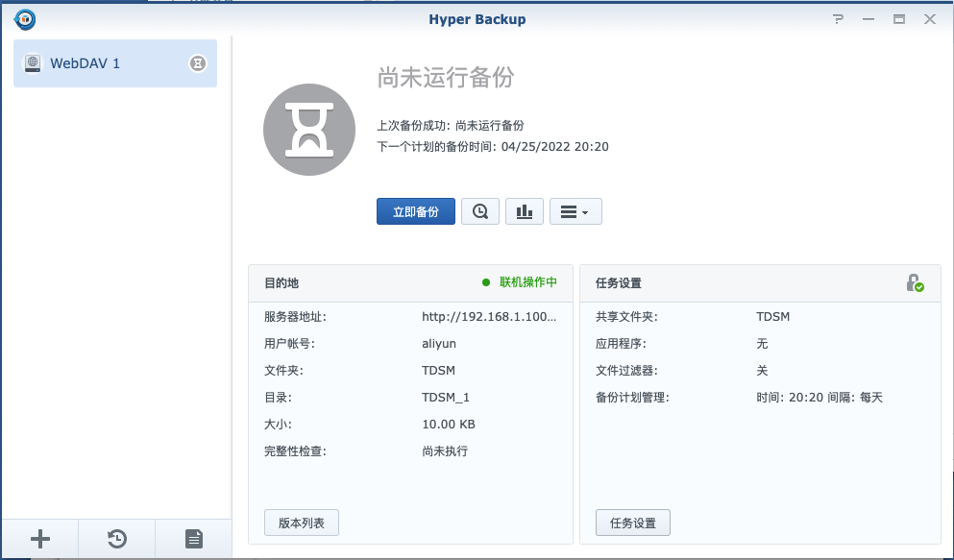Click the 联机操作中 status text
This screenshot has width=954, height=560.
pyautogui.click(x=528, y=282)
